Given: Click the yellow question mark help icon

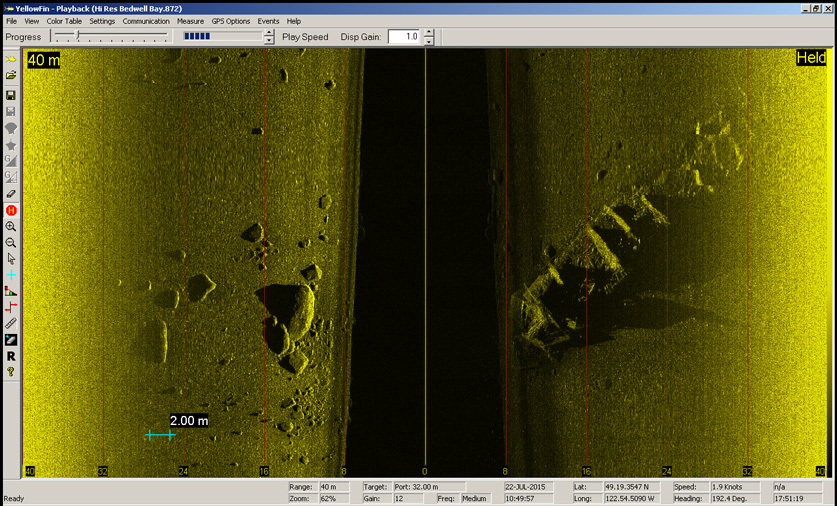Looking at the screenshot, I should [x=11, y=372].
